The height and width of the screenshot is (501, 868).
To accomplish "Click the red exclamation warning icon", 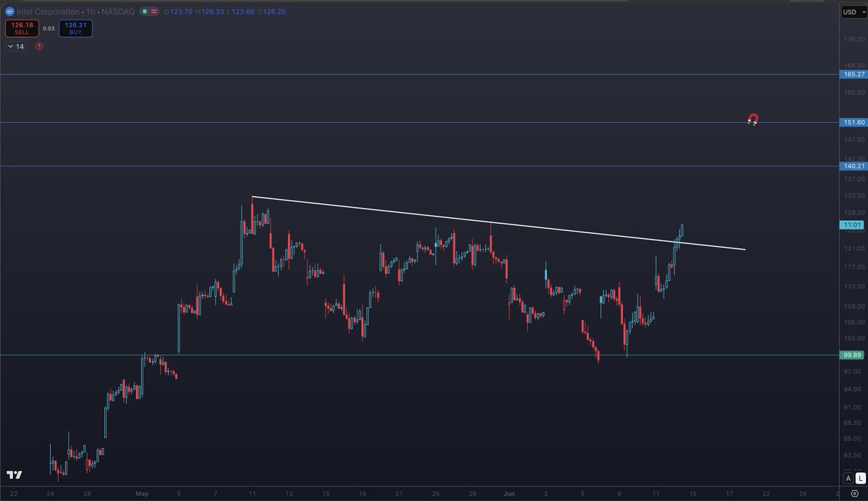I will (39, 46).
